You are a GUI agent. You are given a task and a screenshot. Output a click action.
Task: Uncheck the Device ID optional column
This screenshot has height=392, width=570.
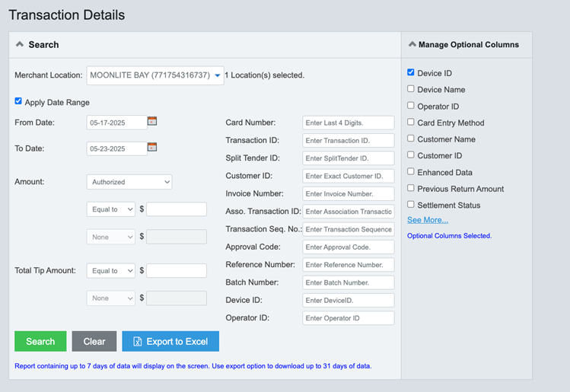[x=411, y=73]
